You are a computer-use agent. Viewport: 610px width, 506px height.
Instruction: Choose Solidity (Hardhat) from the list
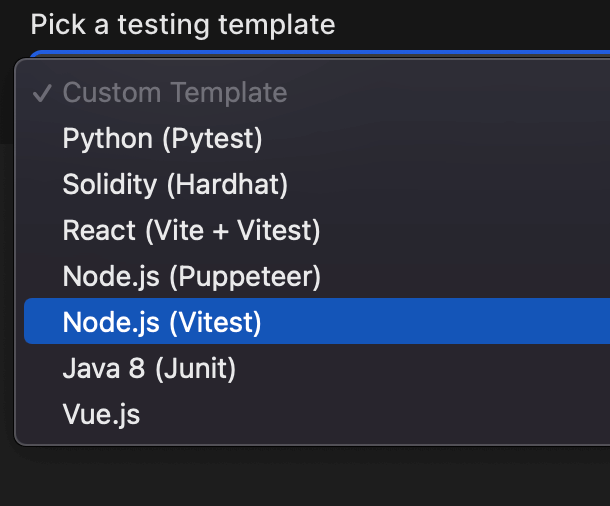(x=175, y=185)
